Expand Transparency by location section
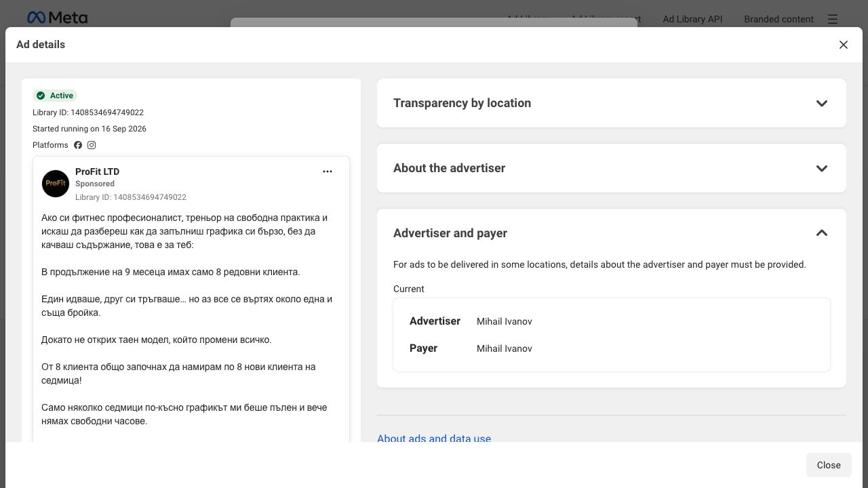Image resolution: width=868 pixels, height=488 pixels. click(x=612, y=103)
